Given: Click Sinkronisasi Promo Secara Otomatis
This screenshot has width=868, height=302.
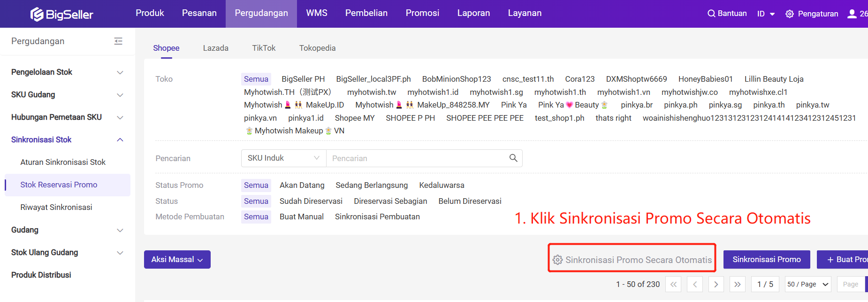Looking at the screenshot, I should click(x=632, y=260).
